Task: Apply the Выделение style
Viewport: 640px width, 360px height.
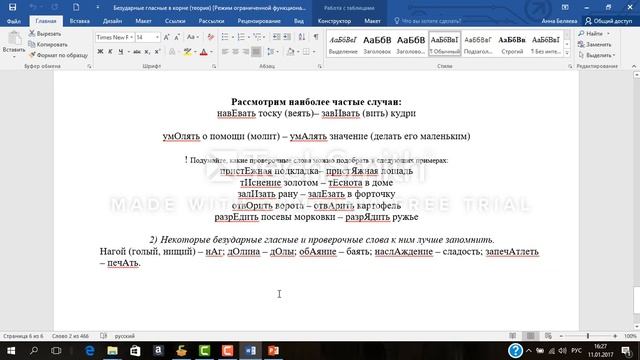Action: pos(343,44)
